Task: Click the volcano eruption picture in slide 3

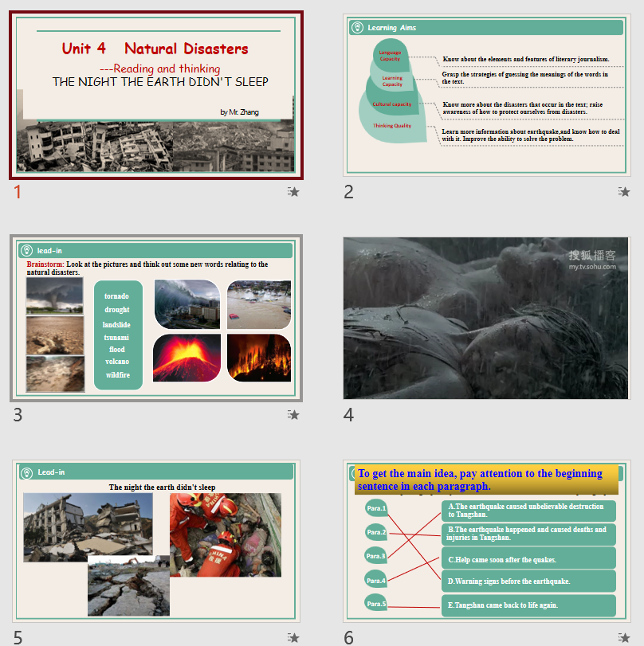Action: 187,358
